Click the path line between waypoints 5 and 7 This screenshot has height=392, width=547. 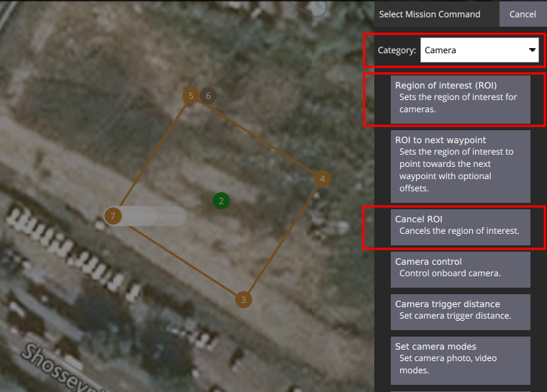click(153, 155)
